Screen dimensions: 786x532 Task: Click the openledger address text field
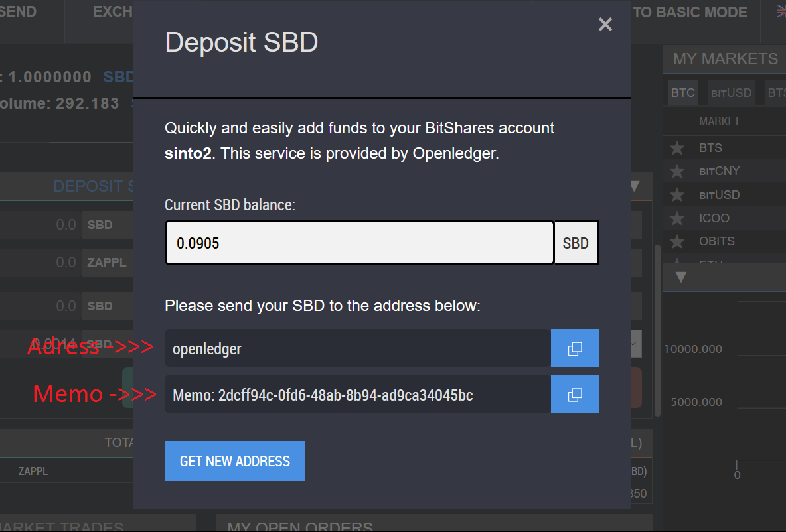(x=358, y=348)
